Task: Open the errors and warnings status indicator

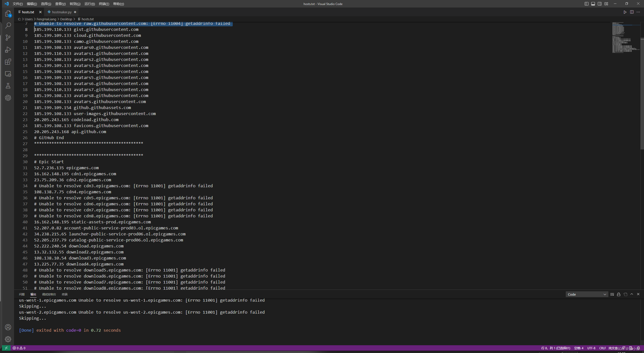Action: pos(19,348)
